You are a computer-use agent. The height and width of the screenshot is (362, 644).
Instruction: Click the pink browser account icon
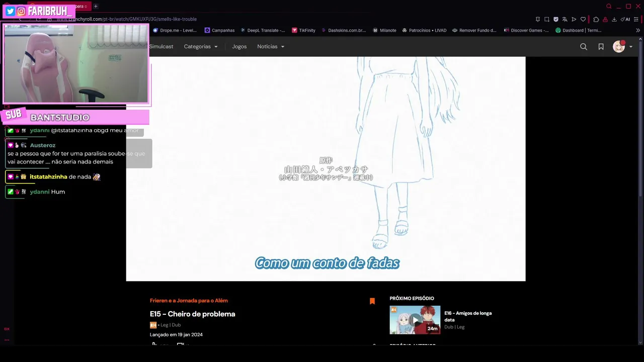coord(605,19)
